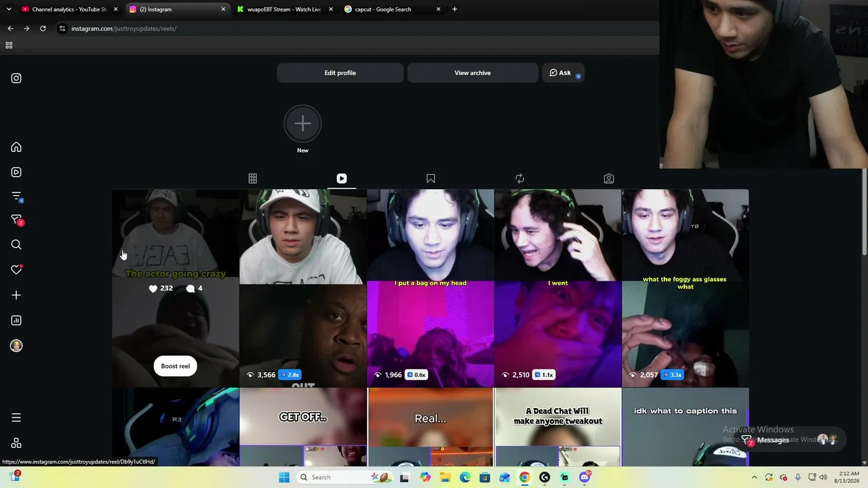The image size is (868, 488).
Task: Open the 'I went' reel thumbnail
Action: pyautogui.click(x=558, y=288)
